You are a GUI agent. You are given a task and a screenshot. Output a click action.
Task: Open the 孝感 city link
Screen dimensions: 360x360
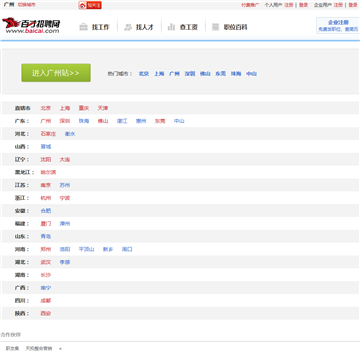(x=65, y=262)
